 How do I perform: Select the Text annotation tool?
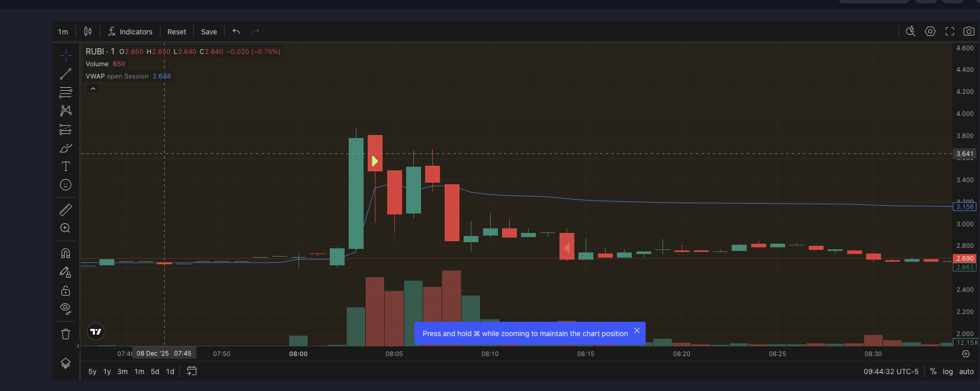[66, 166]
